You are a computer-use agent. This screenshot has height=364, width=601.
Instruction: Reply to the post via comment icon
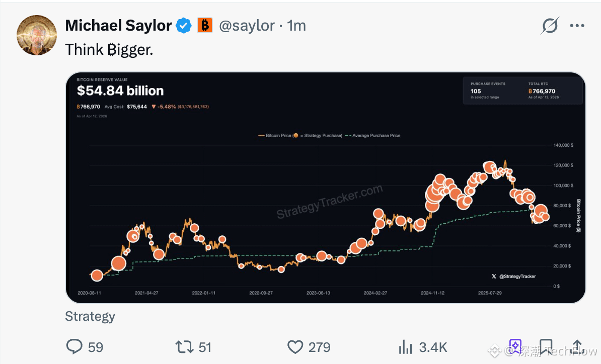click(x=74, y=346)
